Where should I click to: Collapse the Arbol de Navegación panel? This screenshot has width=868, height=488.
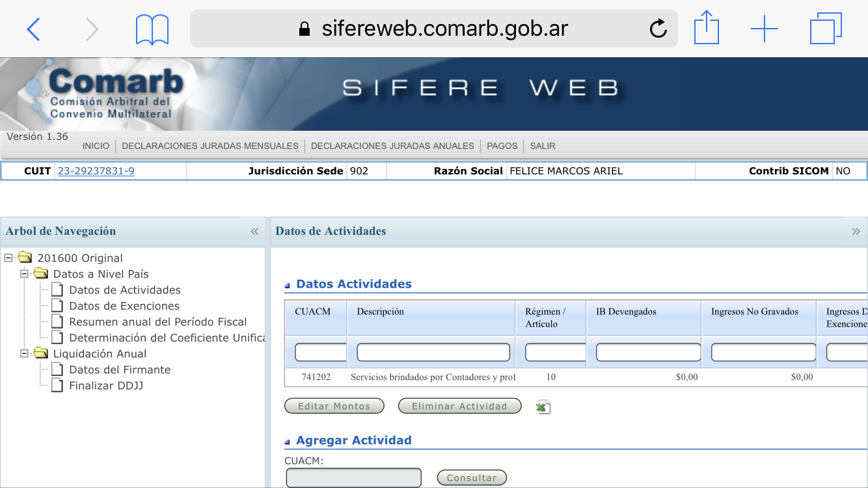(254, 232)
